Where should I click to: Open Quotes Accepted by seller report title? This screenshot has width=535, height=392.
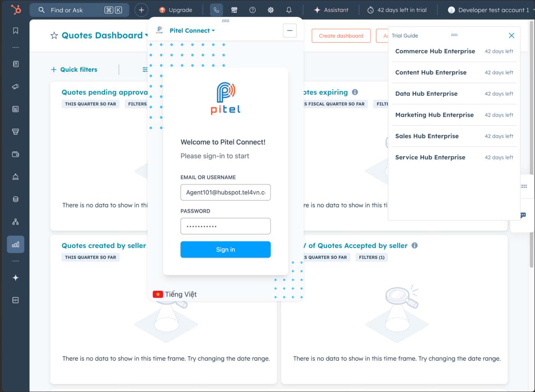pyautogui.click(x=356, y=245)
